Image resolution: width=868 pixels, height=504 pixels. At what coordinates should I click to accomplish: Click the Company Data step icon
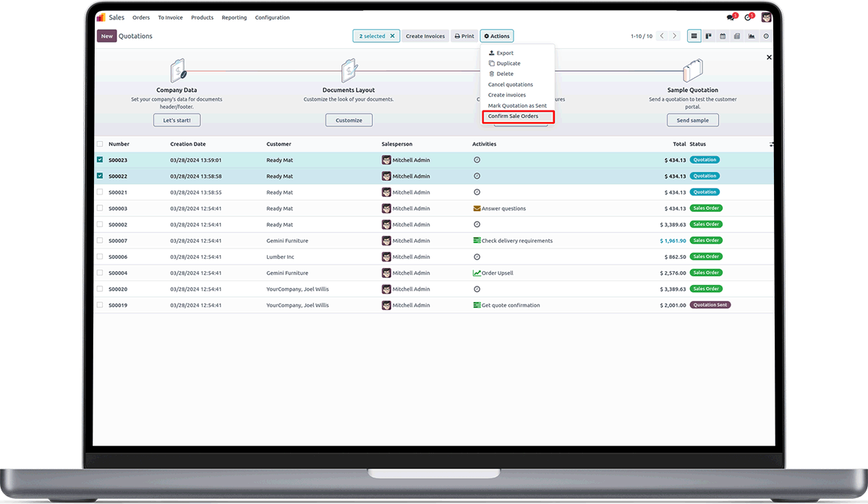(x=178, y=71)
